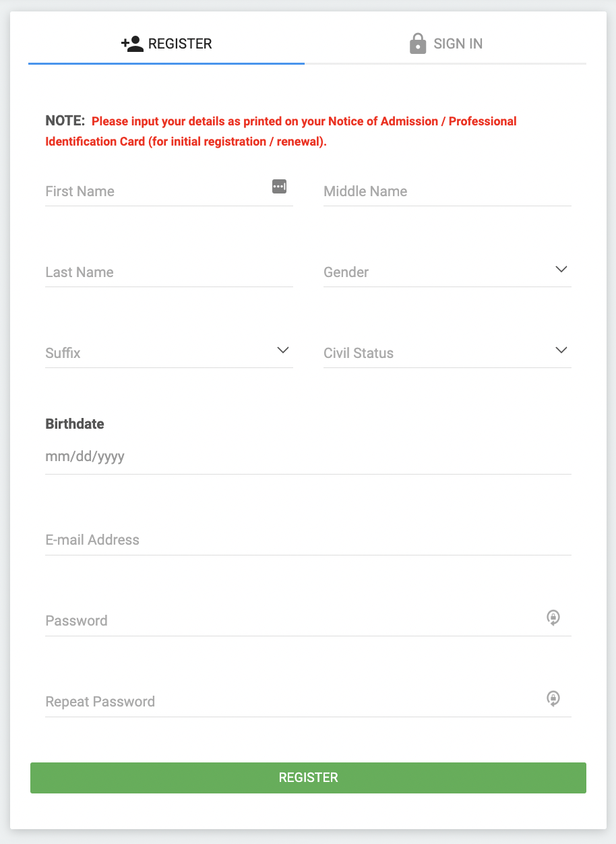Switch to the REGISTER tab
The width and height of the screenshot is (616, 844).
click(x=174, y=43)
